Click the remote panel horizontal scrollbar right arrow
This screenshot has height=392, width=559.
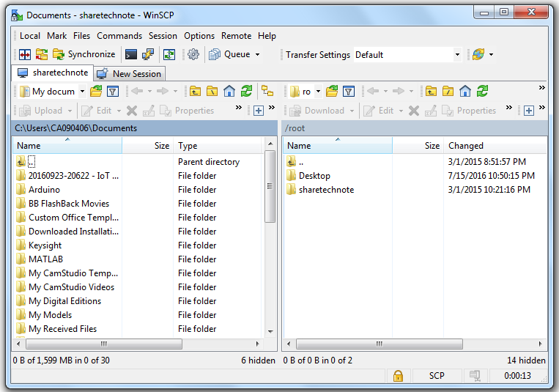tap(541, 344)
